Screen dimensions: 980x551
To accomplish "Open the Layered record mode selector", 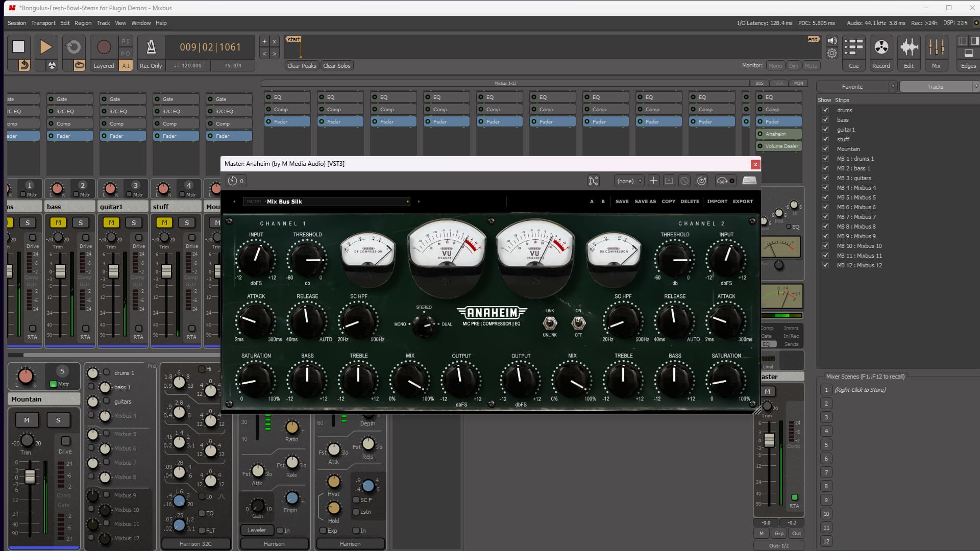I will pyautogui.click(x=104, y=66).
